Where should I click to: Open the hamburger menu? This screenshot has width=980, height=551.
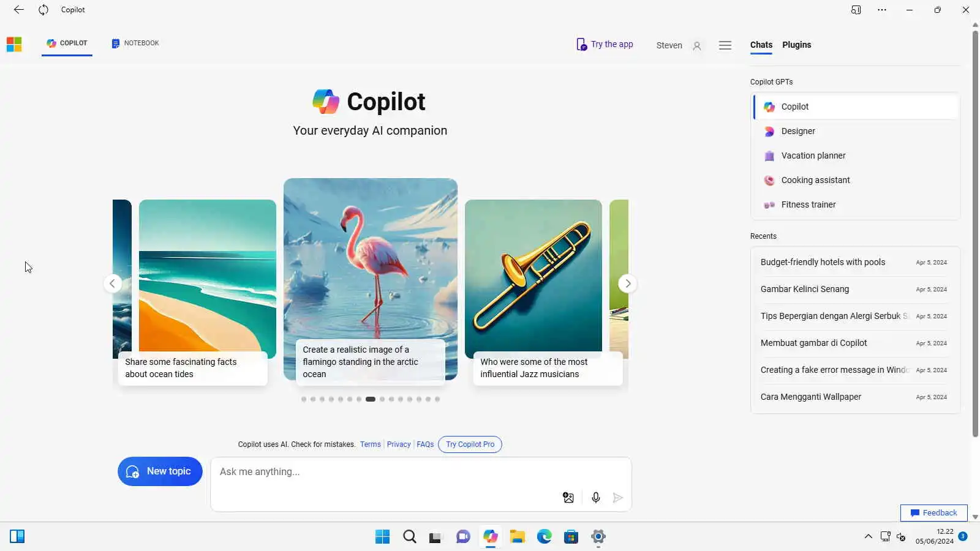(x=725, y=45)
